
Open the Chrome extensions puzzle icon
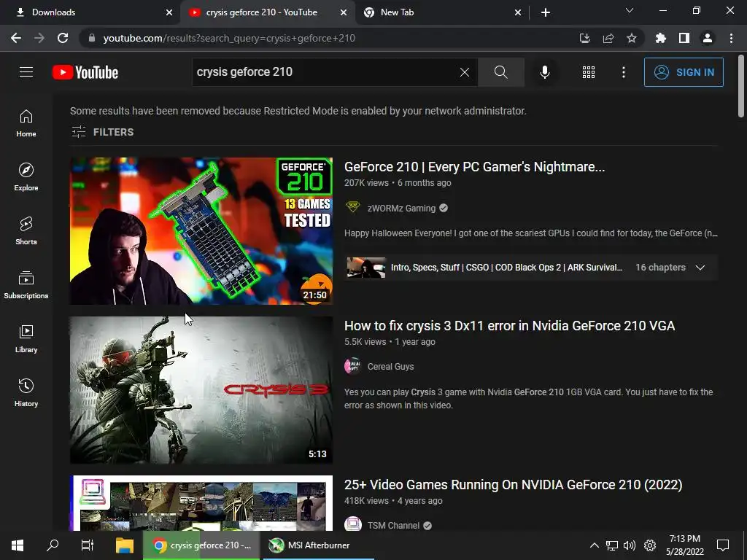click(660, 38)
